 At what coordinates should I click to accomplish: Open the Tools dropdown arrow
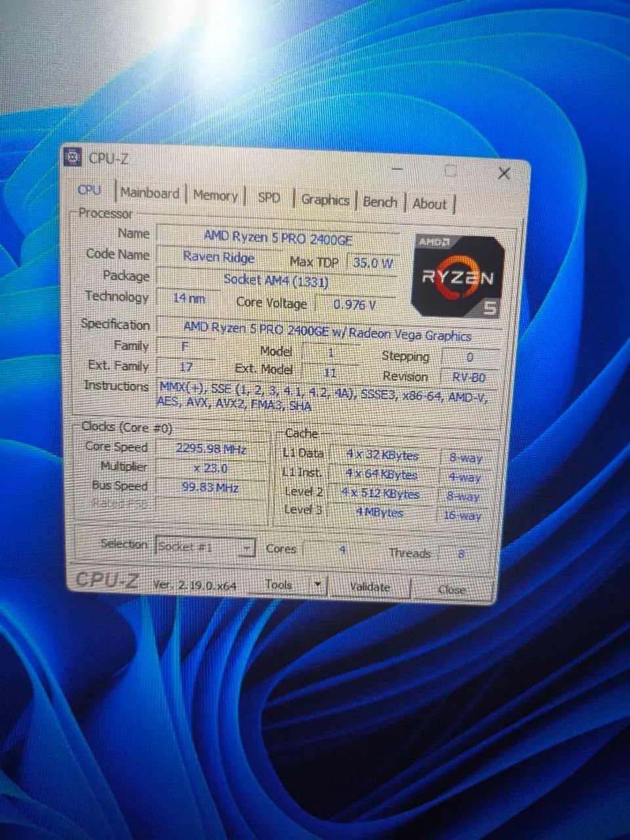pos(318,585)
